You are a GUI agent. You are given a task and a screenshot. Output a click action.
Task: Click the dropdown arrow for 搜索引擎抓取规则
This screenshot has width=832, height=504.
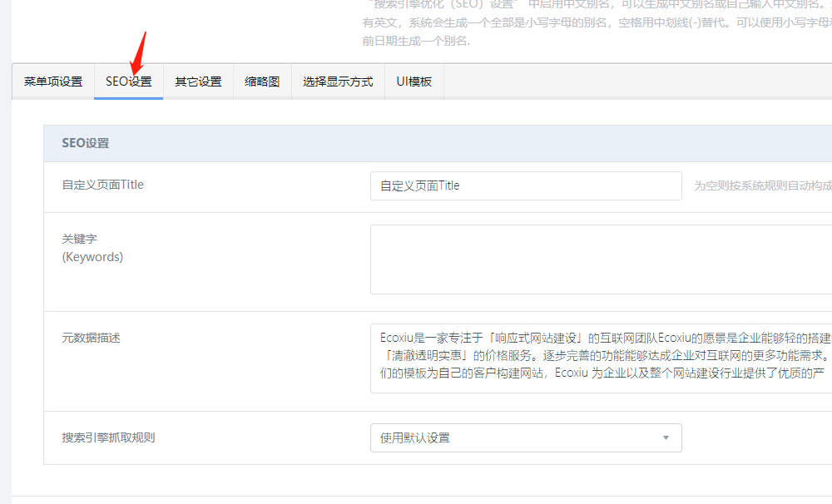pos(666,437)
